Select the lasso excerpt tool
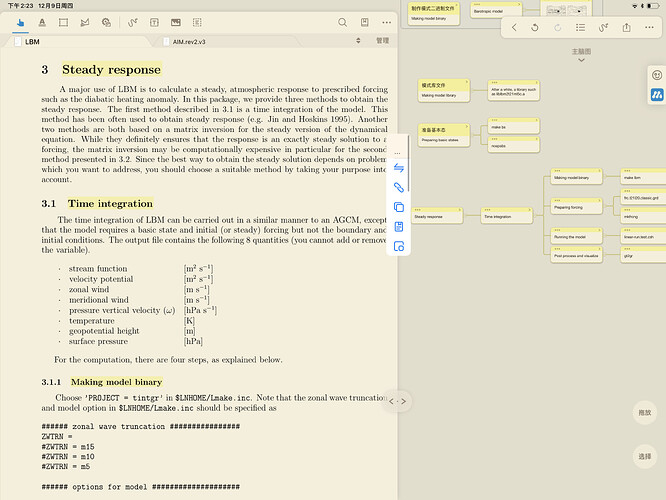Image resolution: width=666 pixels, height=500 pixels. click(x=85, y=23)
